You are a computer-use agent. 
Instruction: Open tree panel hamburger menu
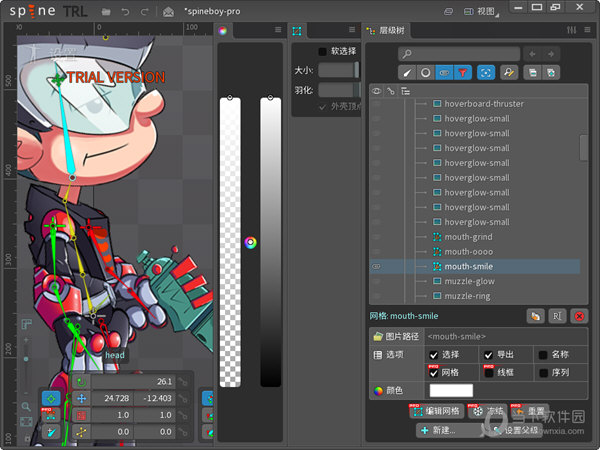coord(587,30)
